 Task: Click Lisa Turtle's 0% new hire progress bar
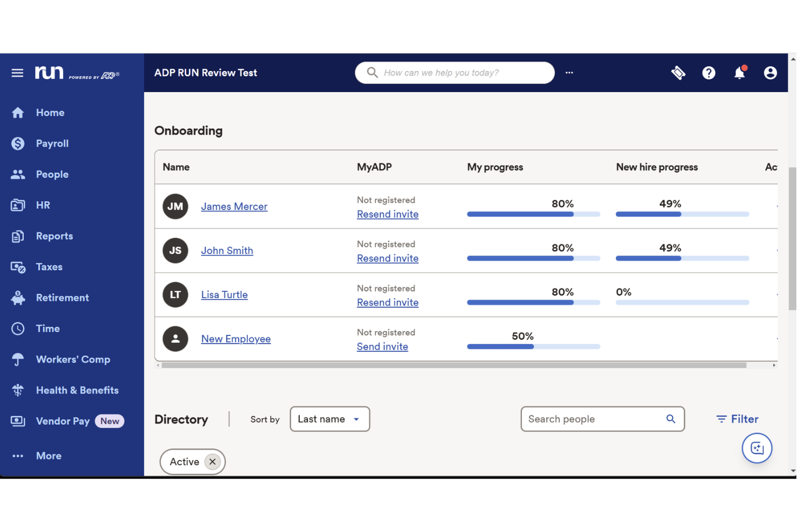tap(683, 303)
